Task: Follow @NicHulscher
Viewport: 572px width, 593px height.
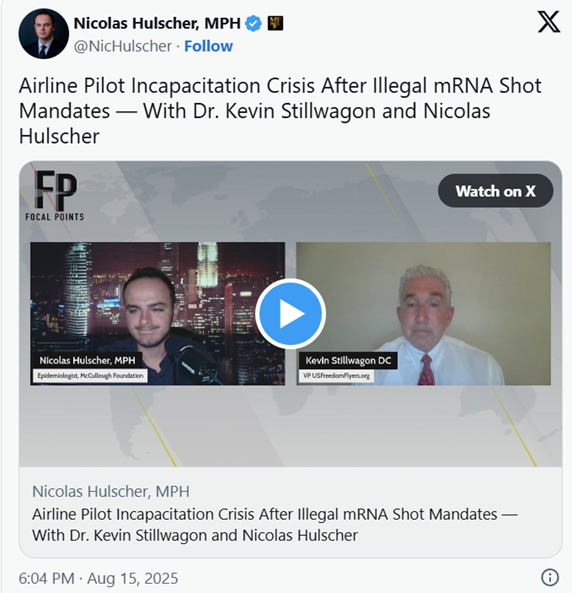Action: [208, 46]
